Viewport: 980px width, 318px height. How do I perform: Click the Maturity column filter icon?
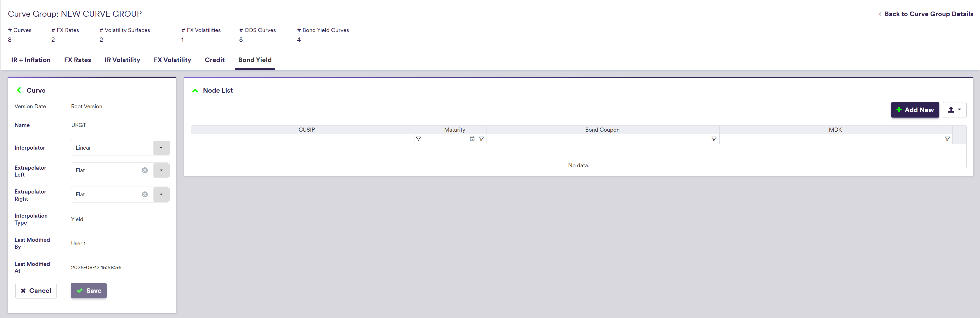click(481, 139)
